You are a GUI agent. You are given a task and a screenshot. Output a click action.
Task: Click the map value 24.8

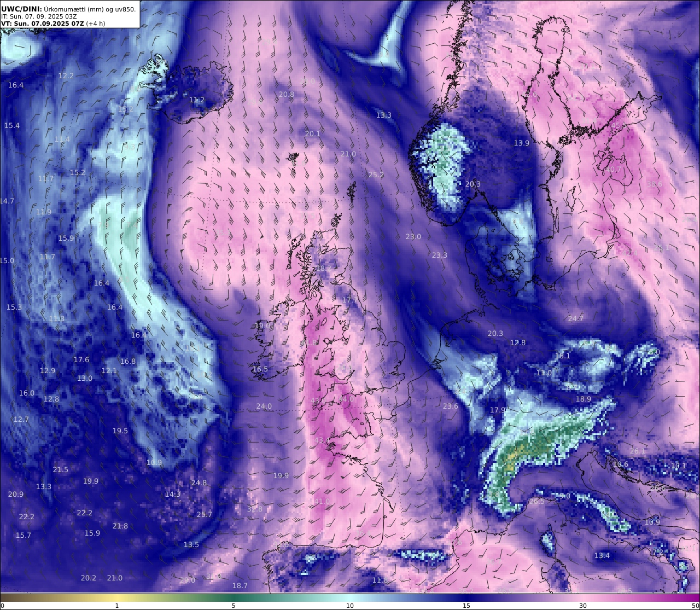tap(199, 483)
